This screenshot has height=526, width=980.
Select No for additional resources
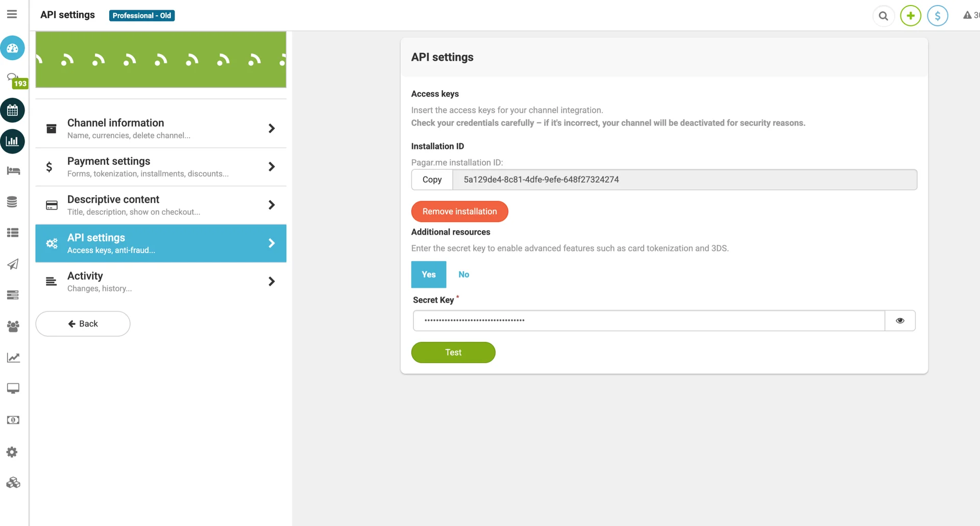[x=463, y=274]
